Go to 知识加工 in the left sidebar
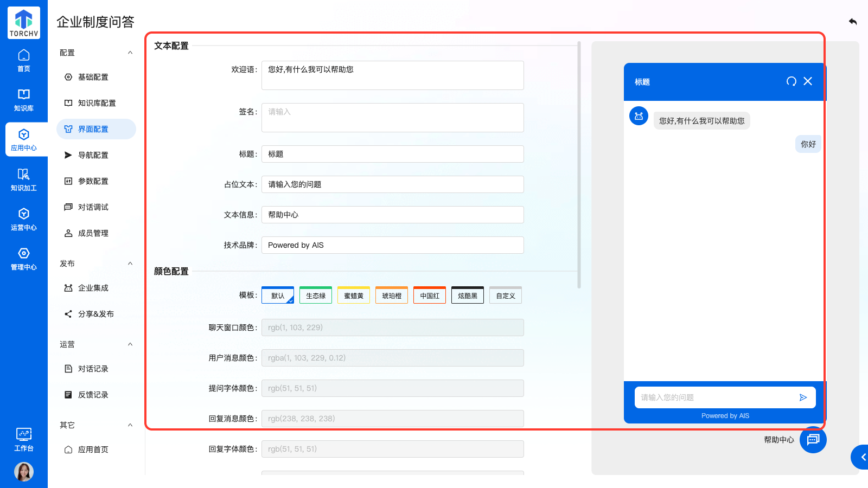Viewport: 868px width, 488px height. tap(24, 179)
